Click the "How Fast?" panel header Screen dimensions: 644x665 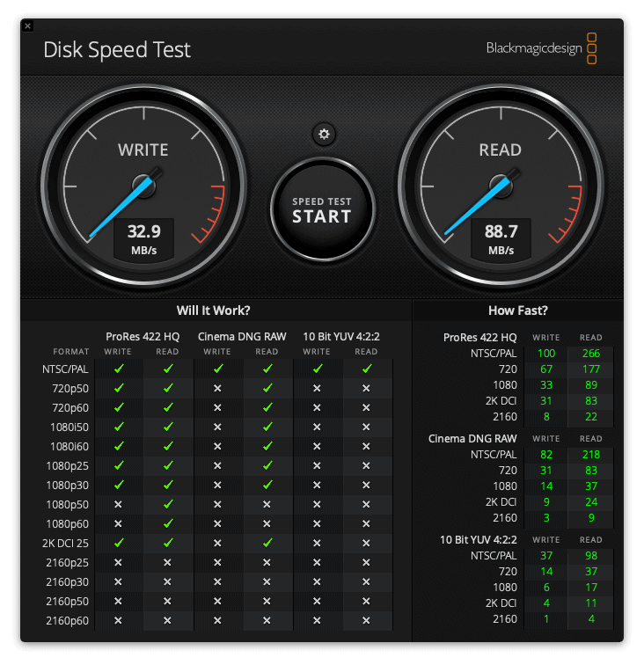[x=517, y=311]
